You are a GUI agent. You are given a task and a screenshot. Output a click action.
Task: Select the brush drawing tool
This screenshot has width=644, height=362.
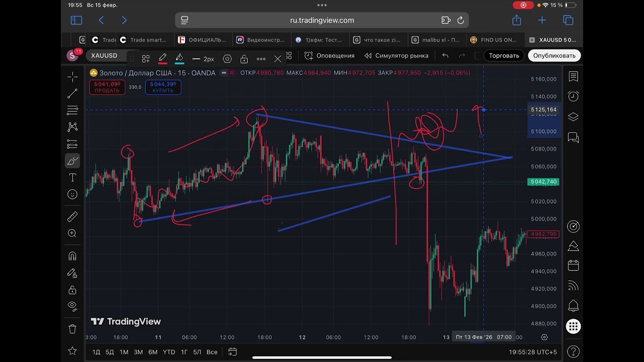pos(72,161)
